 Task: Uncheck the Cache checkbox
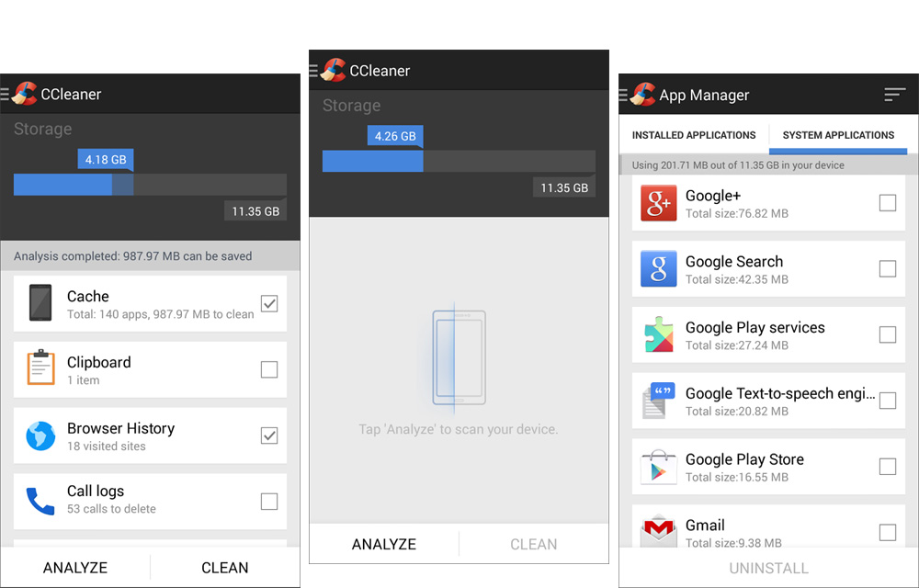tap(269, 303)
